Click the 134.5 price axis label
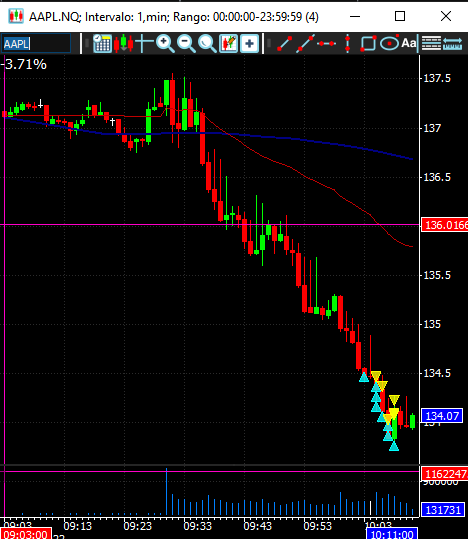The height and width of the screenshot is (539, 468). (x=437, y=373)
